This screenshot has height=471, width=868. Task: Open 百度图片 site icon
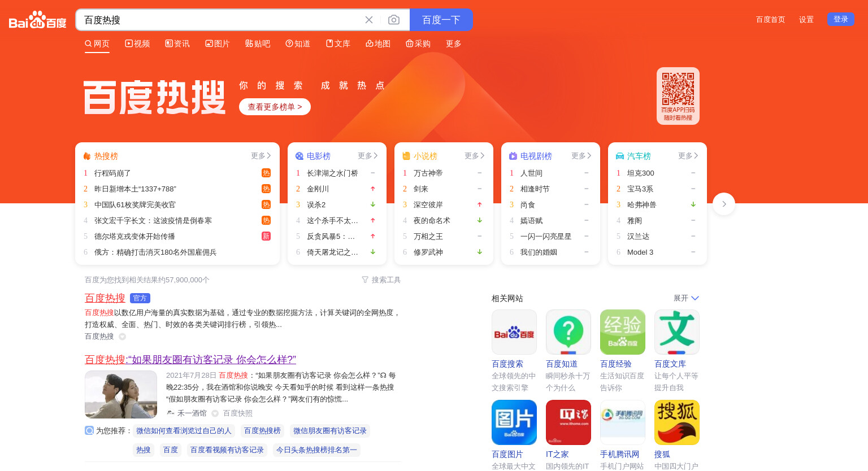[x=514, y=422]
